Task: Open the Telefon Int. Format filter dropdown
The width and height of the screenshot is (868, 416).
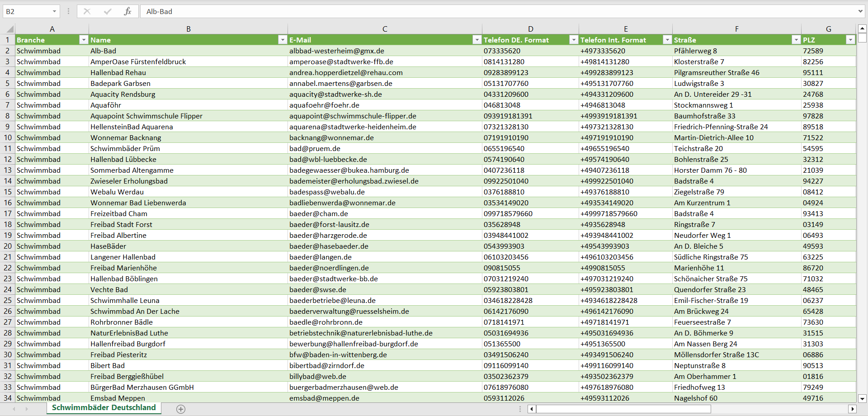Action: (667, 40)
